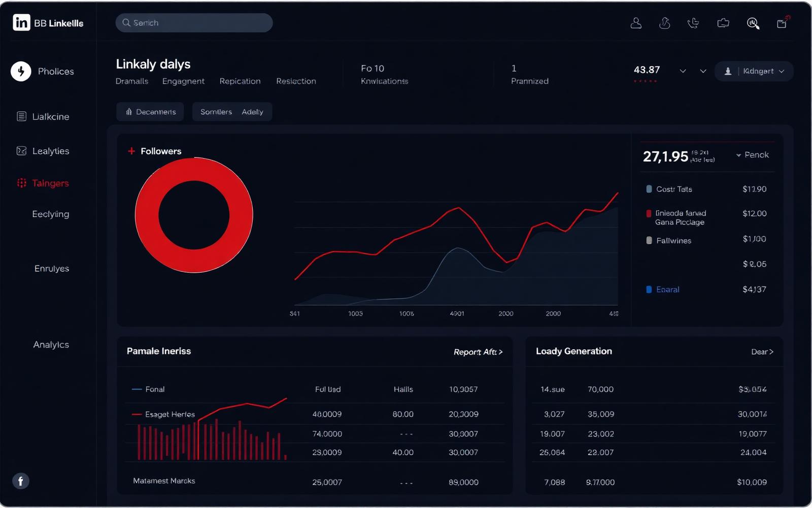Switch to the Engagnent tab

pyautogui.click(x=183, y=81)
